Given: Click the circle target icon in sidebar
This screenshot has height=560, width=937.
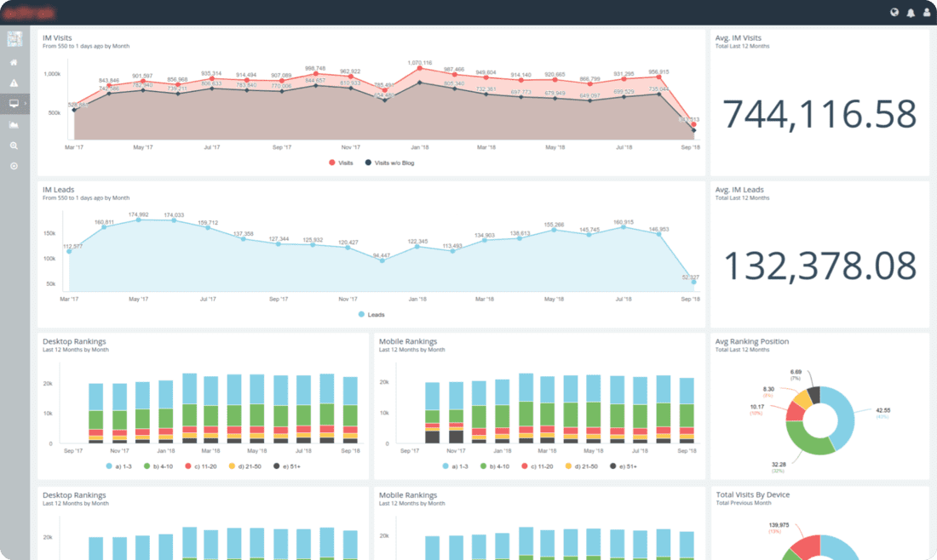Looking at the screenshot, I should pos(14,166).
